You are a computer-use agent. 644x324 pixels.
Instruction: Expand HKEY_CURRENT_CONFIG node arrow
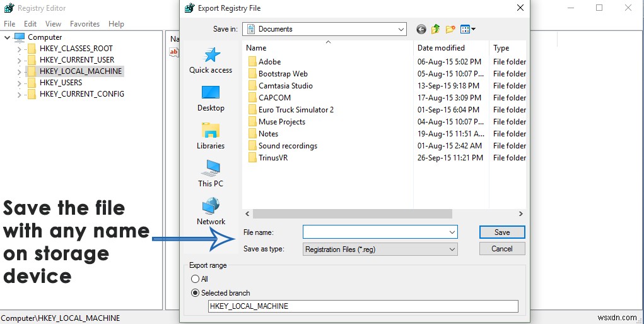point(19,95)
